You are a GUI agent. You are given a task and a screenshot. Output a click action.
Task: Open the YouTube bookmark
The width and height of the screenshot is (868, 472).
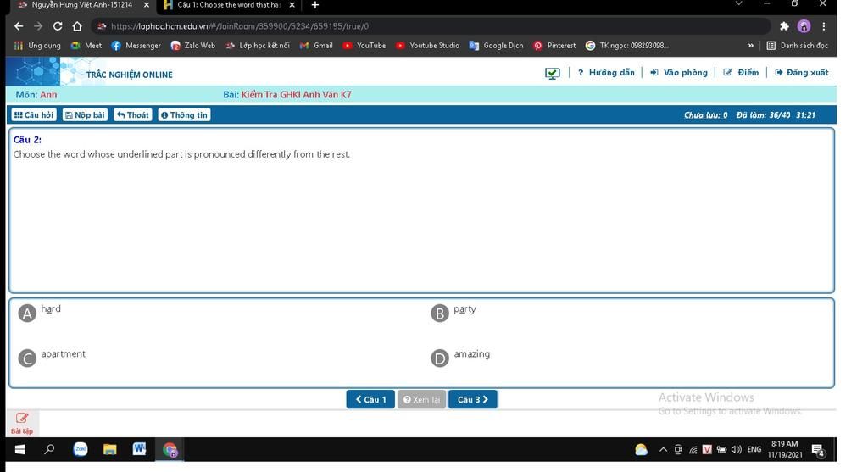coord(364,46)
